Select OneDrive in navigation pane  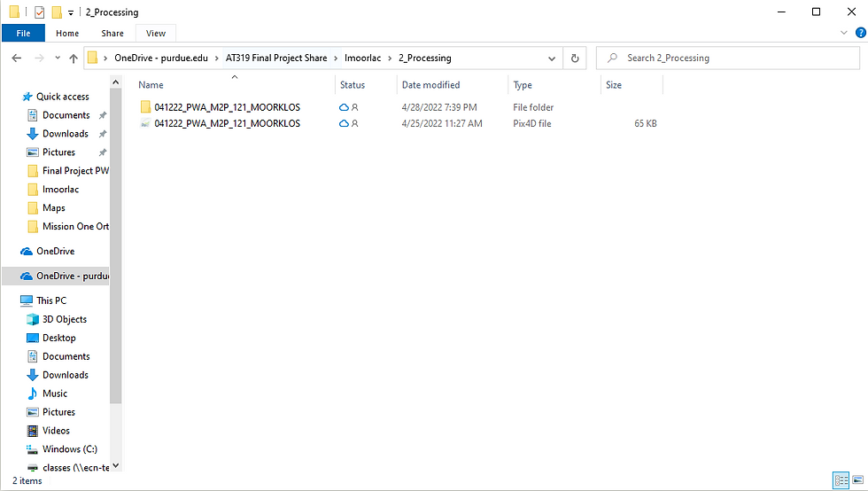(x=55, y=251)
